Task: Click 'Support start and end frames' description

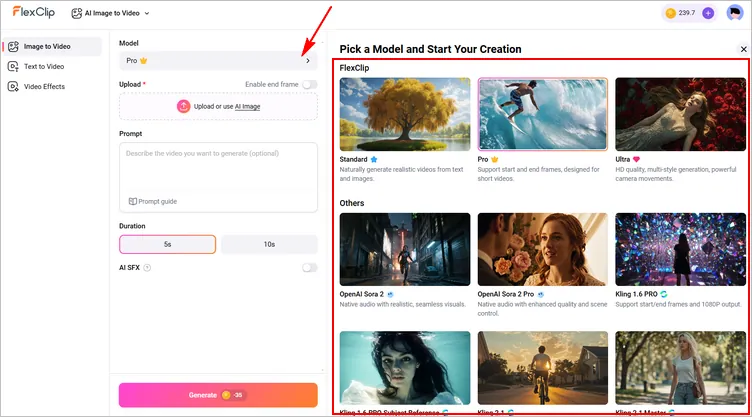Action: 539,174
